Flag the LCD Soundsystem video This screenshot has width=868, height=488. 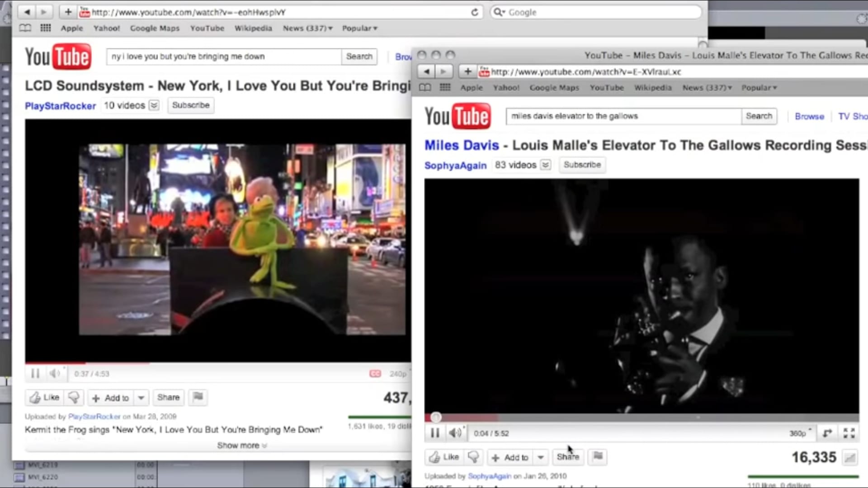click(198, 397)
